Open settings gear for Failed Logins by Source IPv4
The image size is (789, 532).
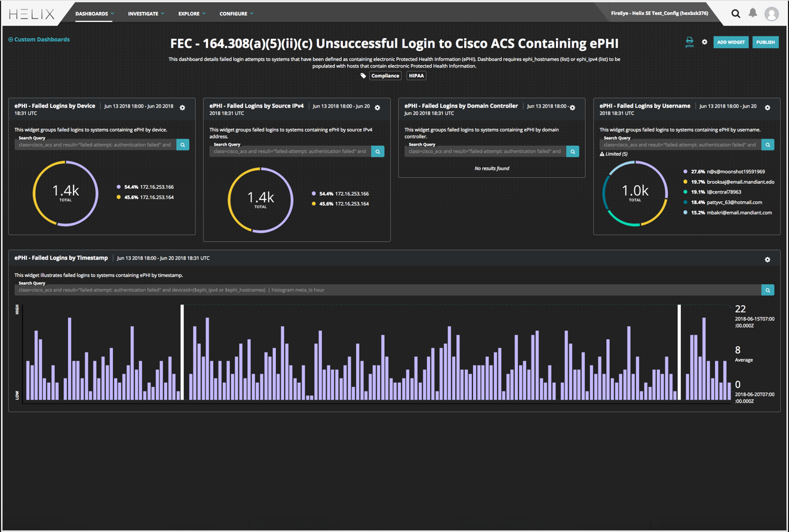click(377, 107)
